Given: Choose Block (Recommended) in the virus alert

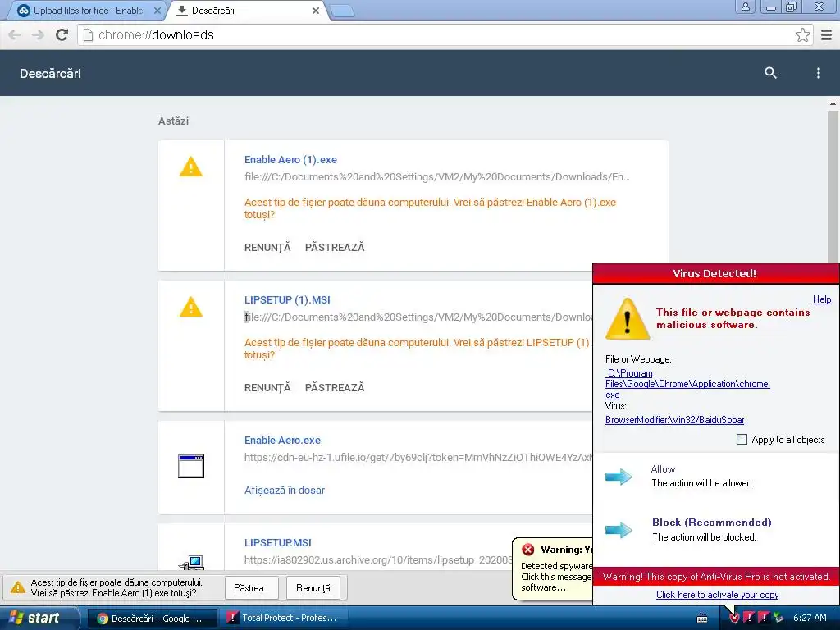Looking at the screenshot, I should coord(711,523).
